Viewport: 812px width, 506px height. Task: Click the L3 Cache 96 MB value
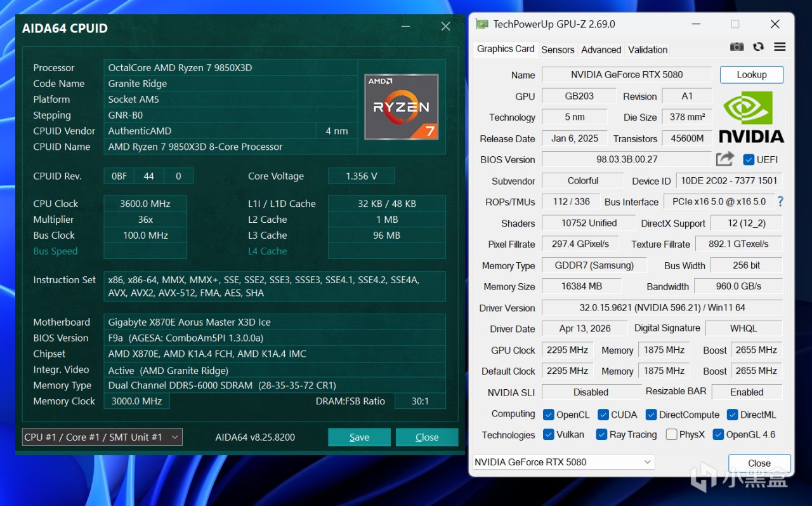(x=386, y=235)
